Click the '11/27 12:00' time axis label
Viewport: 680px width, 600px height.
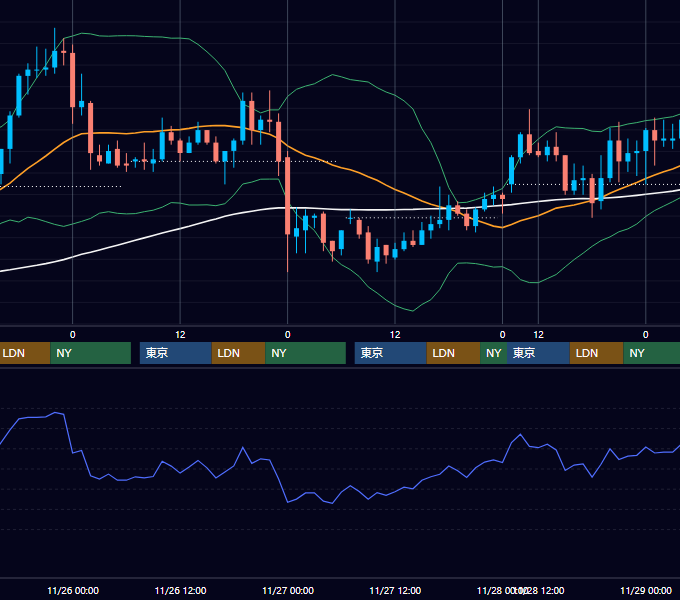(395, 590)
